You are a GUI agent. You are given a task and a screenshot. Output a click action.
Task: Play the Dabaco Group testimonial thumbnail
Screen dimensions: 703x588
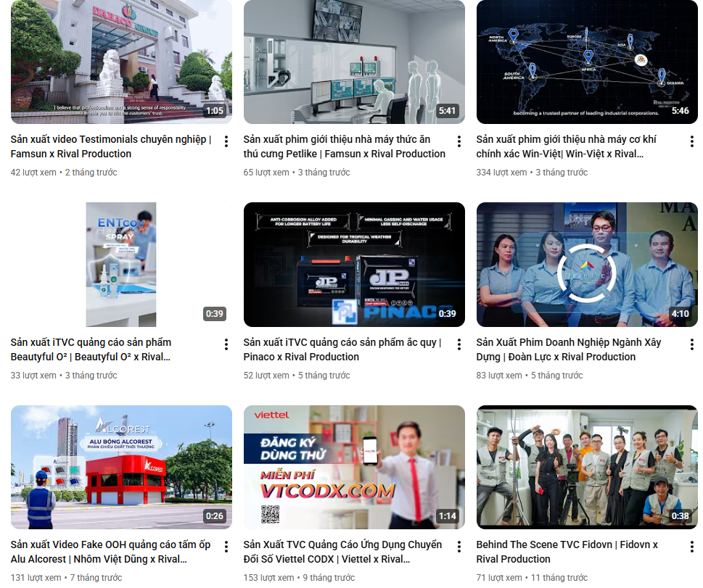click(x=121, y=62)
